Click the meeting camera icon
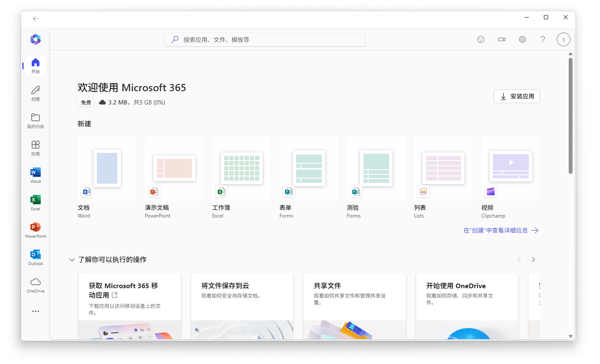This screenshot has height=364, width=600. tap(501, 39)
